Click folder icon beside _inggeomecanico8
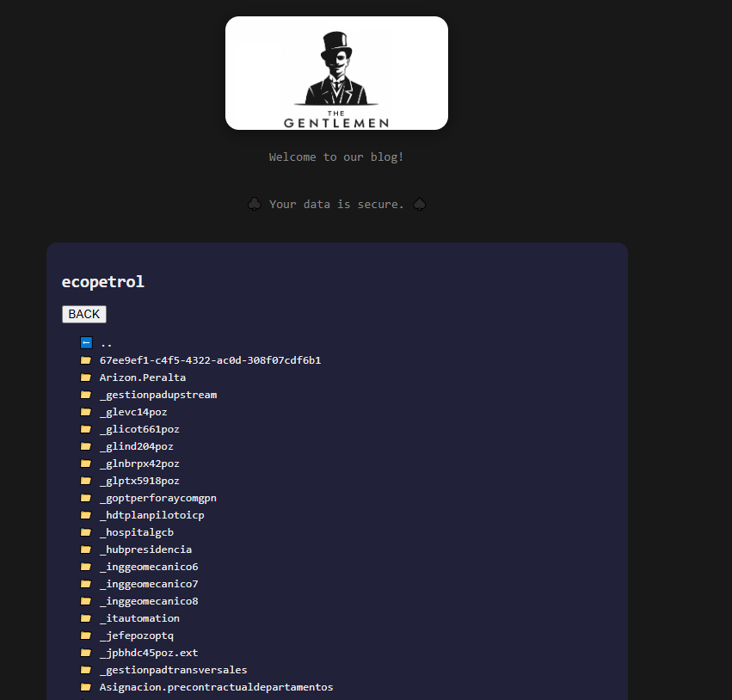Image resolution: width=732 pixels, height=700 pixels. 86,601
